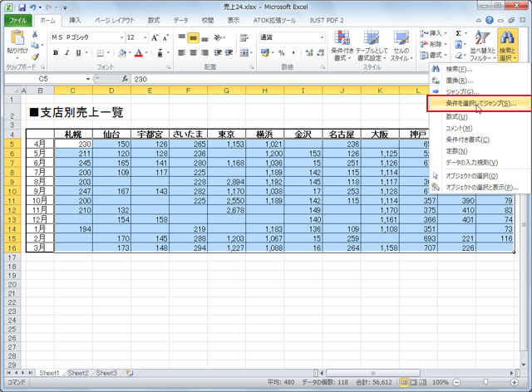Open 書式 format cells dropdown
This screenshot has width=532, height=392.
(x=434, y=55)
